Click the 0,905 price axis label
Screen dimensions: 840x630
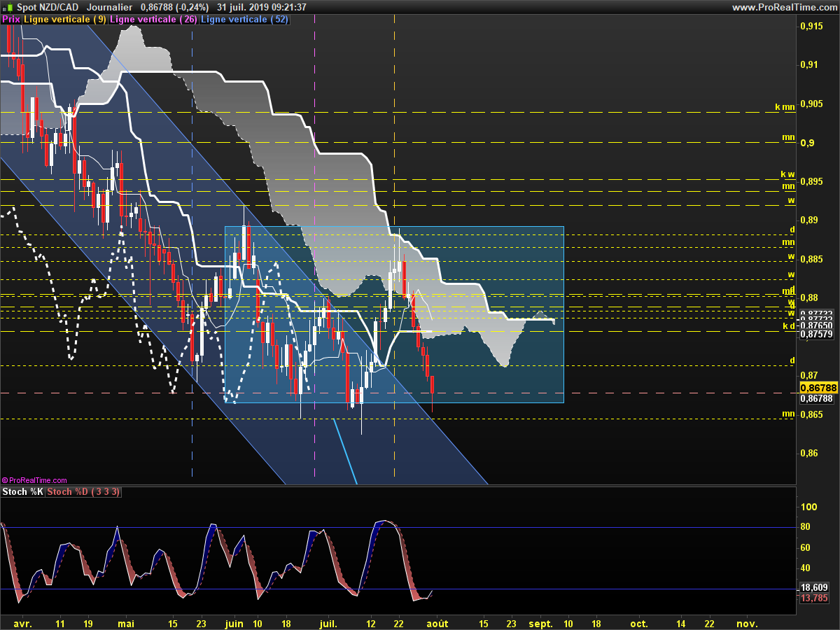click(811, 104)
